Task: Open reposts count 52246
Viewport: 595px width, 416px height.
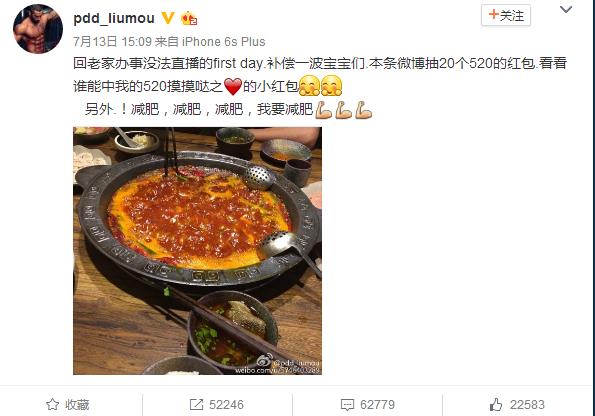Action: click(x=226, y=405)
